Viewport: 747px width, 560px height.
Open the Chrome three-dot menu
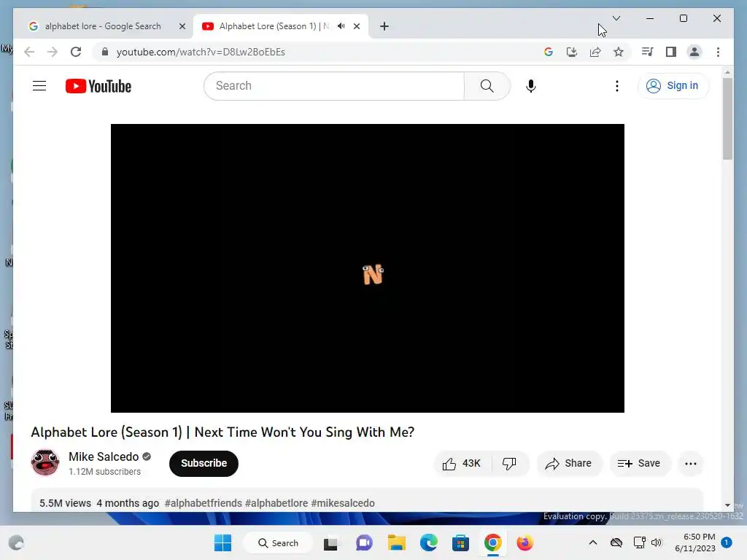click(x=718, y=52)
